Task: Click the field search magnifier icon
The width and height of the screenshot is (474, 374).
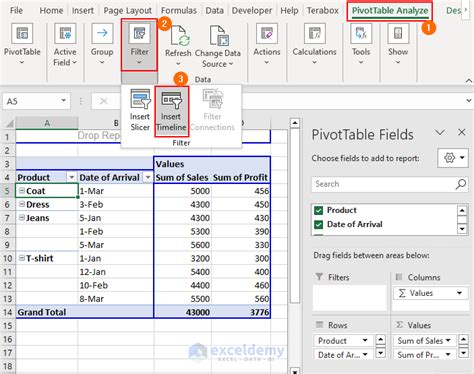Action: pyautogui.click(x=461, y=184)
